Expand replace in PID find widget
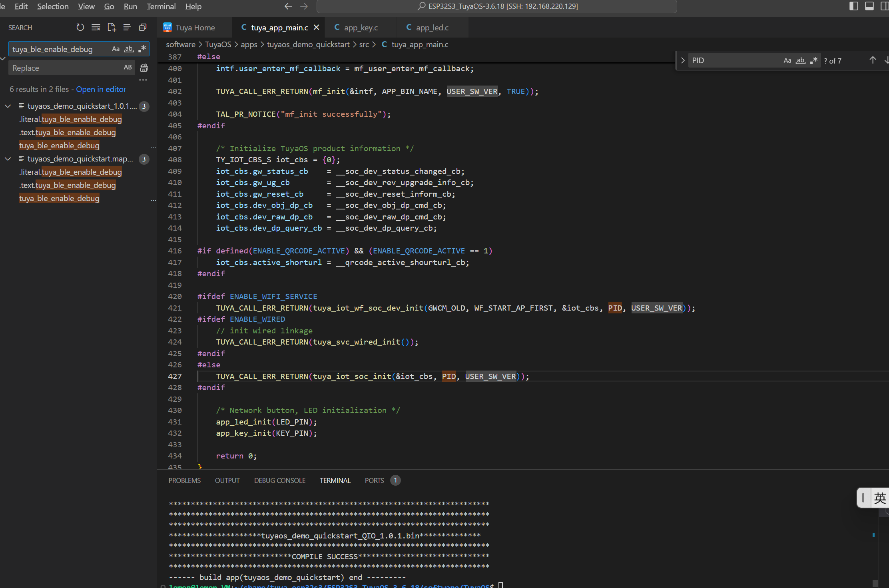 point(683,60)
